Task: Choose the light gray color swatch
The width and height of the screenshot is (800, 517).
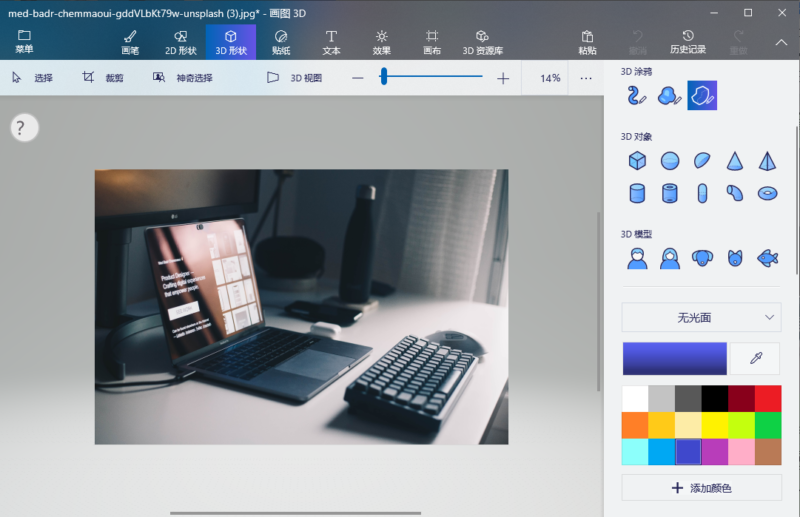Action: 661,399
